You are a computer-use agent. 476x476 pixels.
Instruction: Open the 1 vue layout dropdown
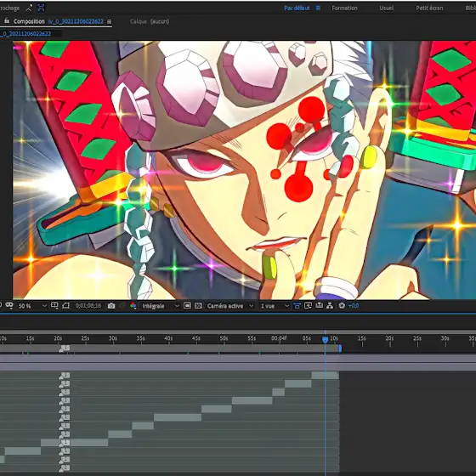tap(275, 306)
